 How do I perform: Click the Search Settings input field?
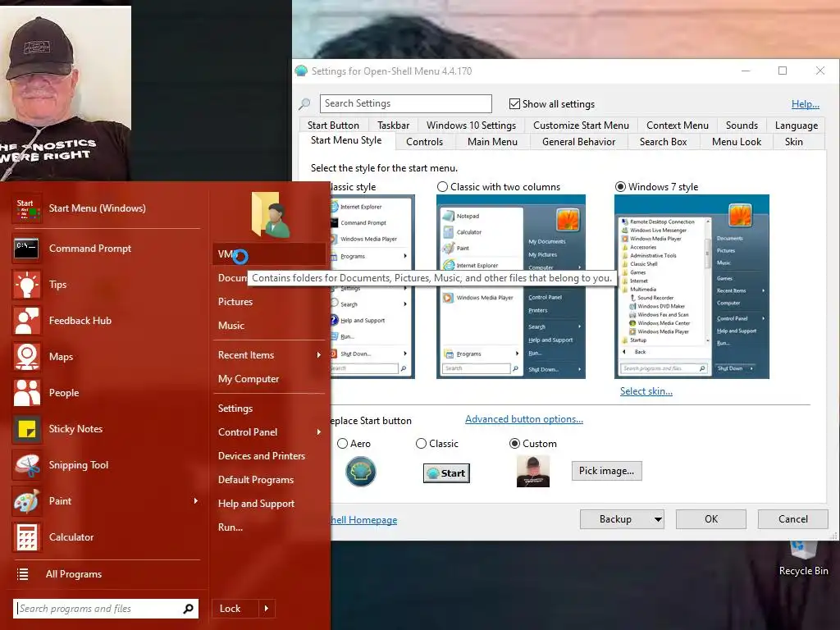[405, 103]
